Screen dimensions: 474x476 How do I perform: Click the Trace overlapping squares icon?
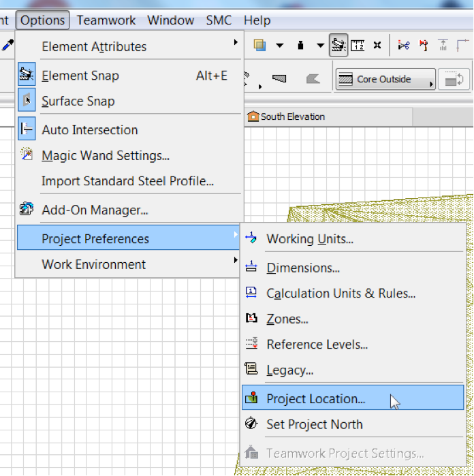(259, 45)
